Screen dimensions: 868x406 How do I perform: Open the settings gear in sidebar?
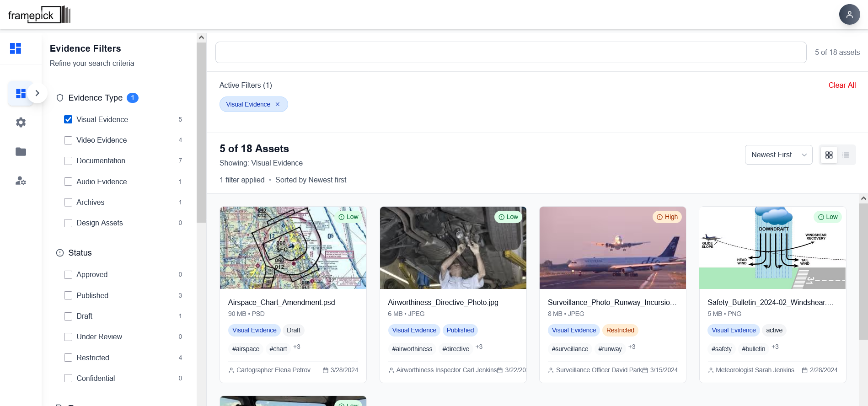21,123
